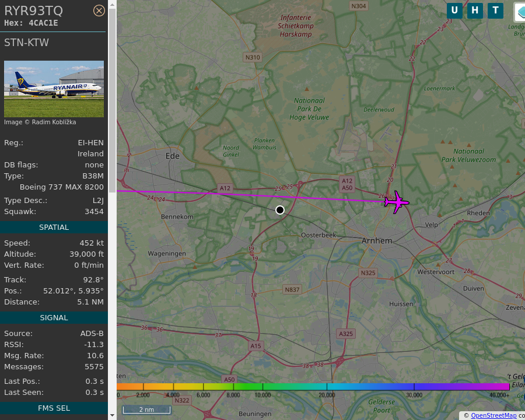Click the Wageningen label on map
Viewport: 525px width, 420px height.
click(x=167, y=254)
